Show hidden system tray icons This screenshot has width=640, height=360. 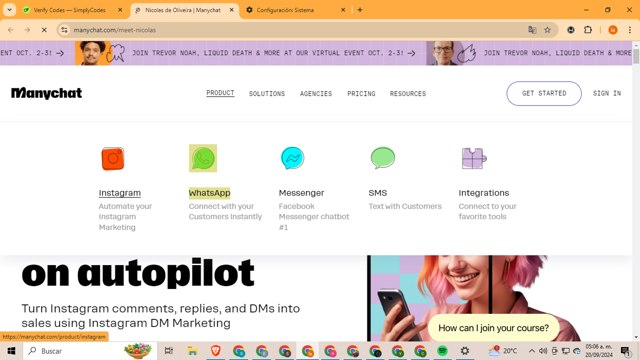[531, 351]
